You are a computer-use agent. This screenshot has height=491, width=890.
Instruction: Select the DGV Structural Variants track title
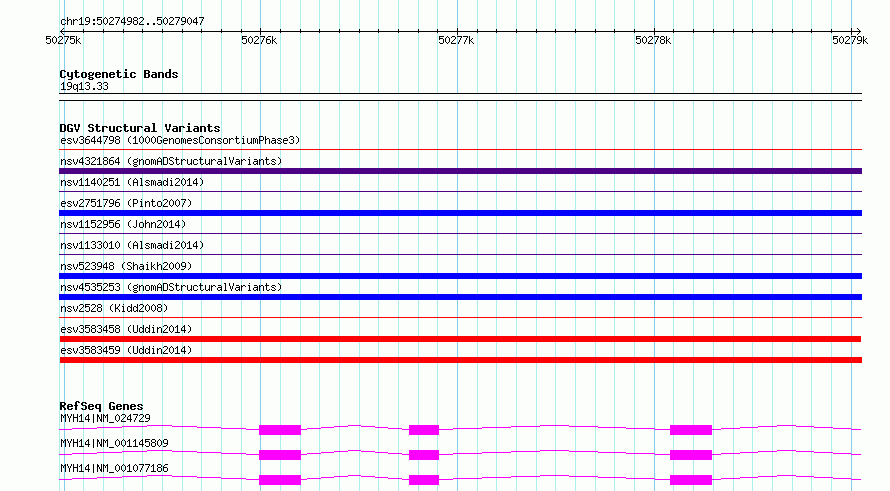click(140, 128)
